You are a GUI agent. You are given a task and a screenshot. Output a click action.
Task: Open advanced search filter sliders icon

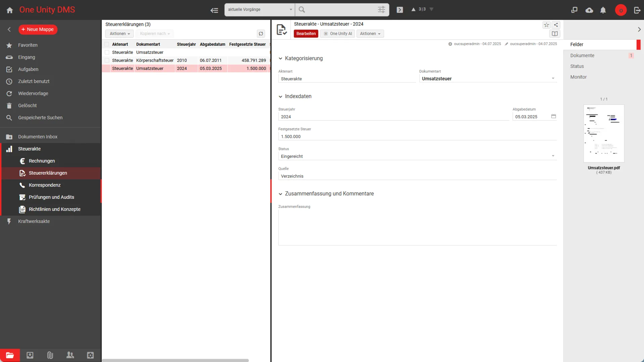(x=381, y=9)
